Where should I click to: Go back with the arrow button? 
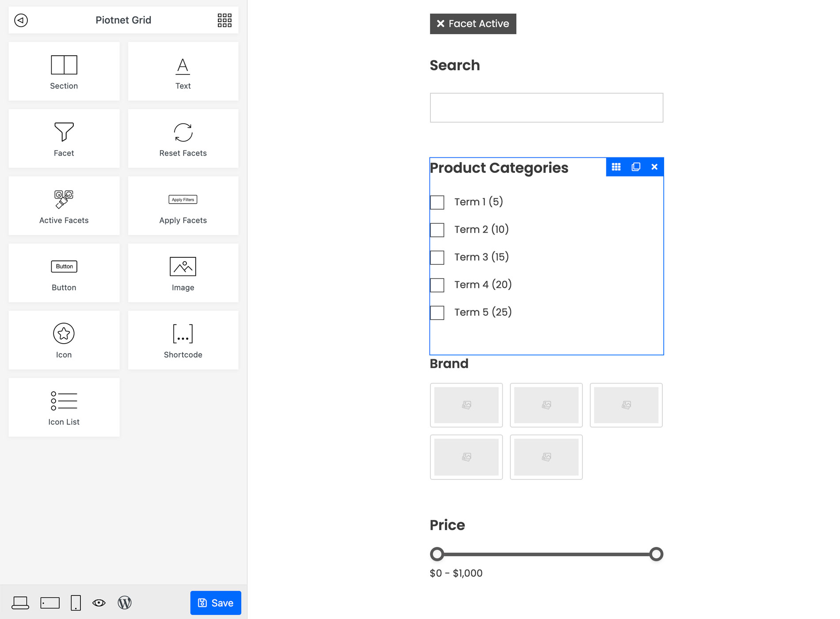click(20, 20)
